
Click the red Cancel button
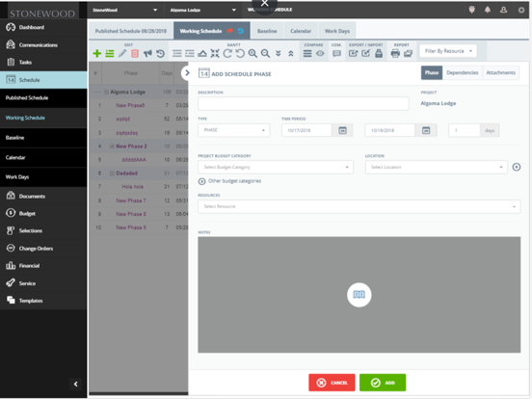pos(332,383)
